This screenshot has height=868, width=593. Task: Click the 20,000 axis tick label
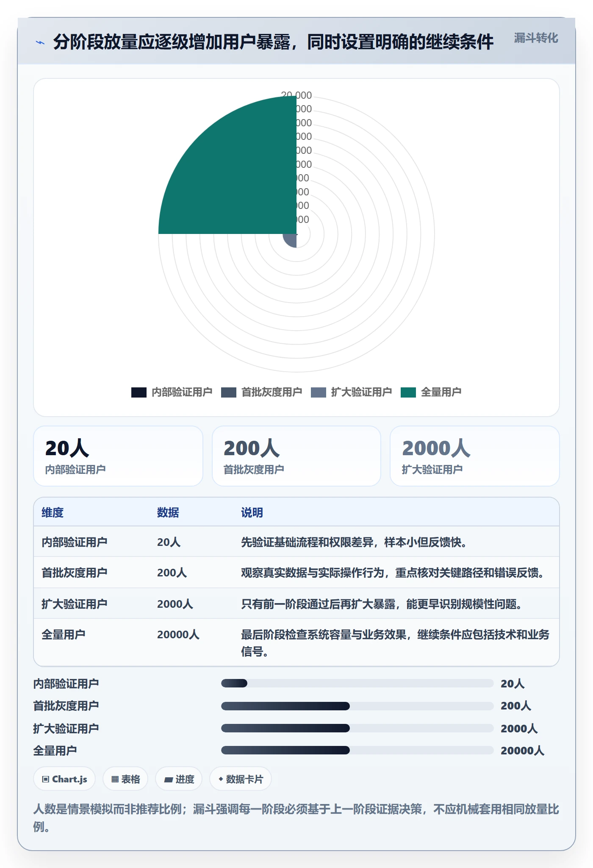(296, 95)
